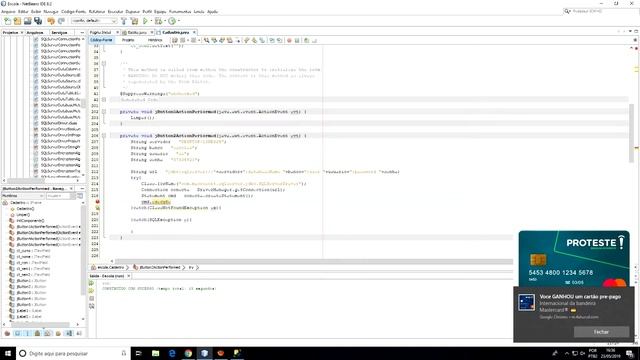Click the Find Previous Occurrence editor icon

pos(214,40)
